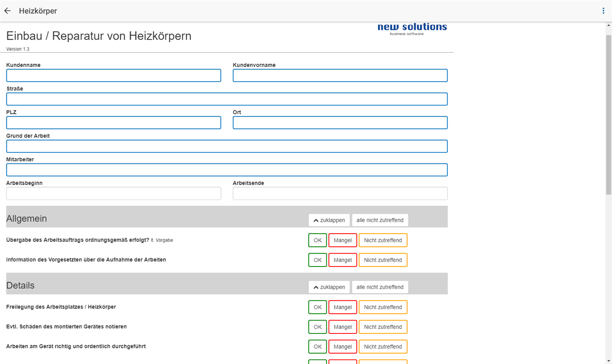The height and width of the screenshot is (364, 612).
Task: Click the vertical page scrollbar
Action: click(608, 112)
